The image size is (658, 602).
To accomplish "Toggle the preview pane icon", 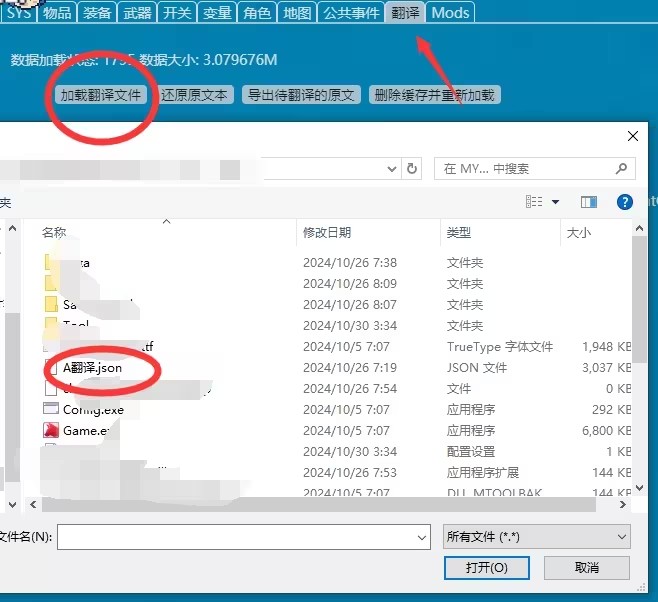I will [x=589, y=202].
